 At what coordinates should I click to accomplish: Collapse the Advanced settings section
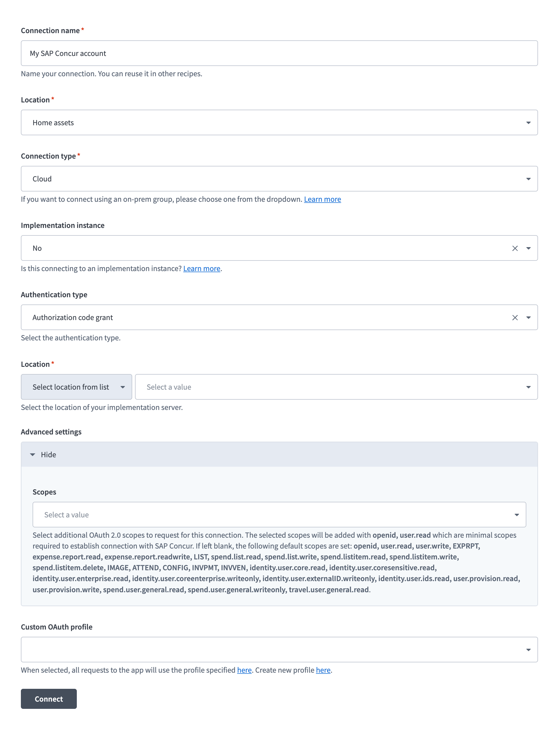pos(48,454)
